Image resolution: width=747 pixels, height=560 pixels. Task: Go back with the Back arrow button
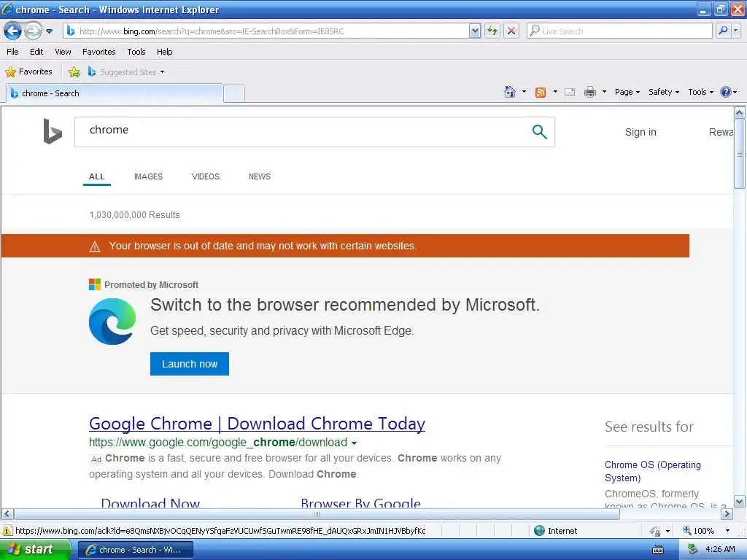click(13, 31)
